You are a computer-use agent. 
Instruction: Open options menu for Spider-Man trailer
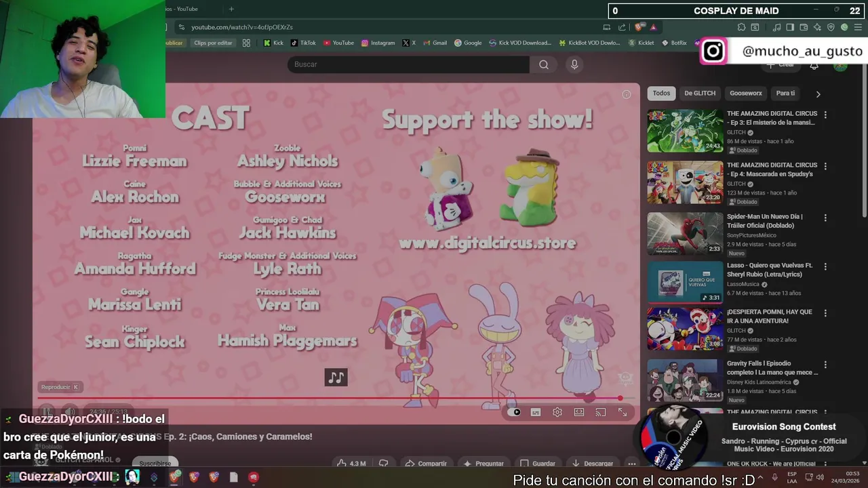coord(825,218)
